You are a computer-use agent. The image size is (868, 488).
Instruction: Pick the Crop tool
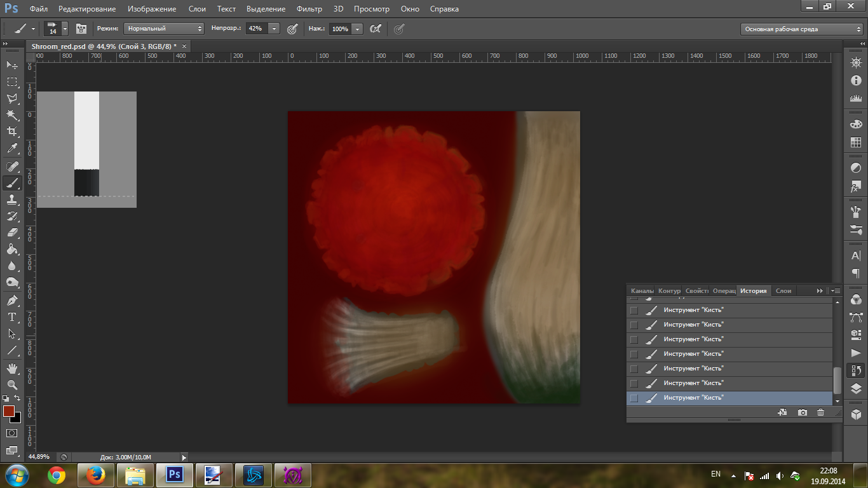pos(12,132)
